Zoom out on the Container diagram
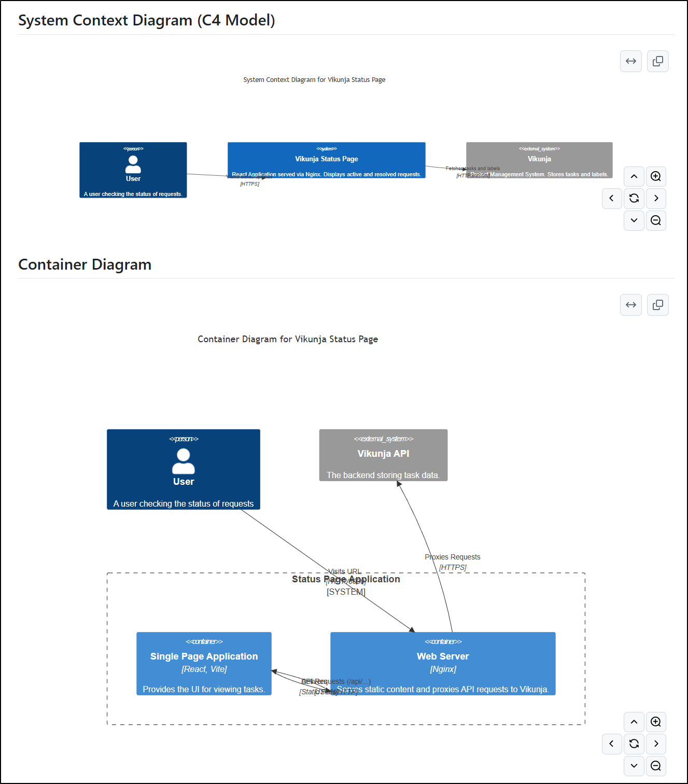Viewport: 688px width, 784px height. pos(656,766)
